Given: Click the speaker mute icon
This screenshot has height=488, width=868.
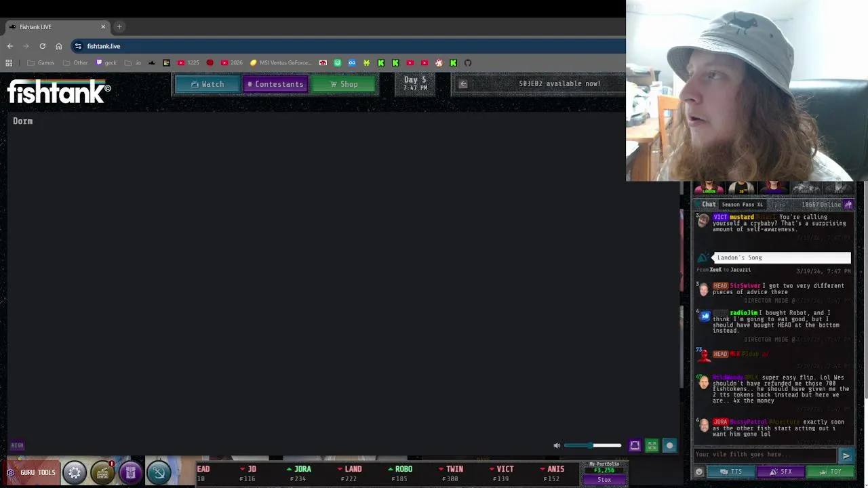Looking at the screenshot, I should pos(557,445).
